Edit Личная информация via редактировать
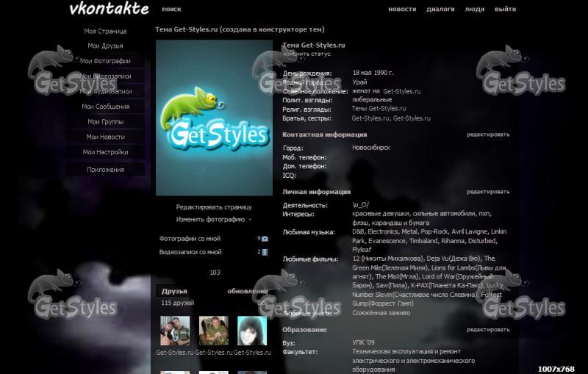 point(488,192)
